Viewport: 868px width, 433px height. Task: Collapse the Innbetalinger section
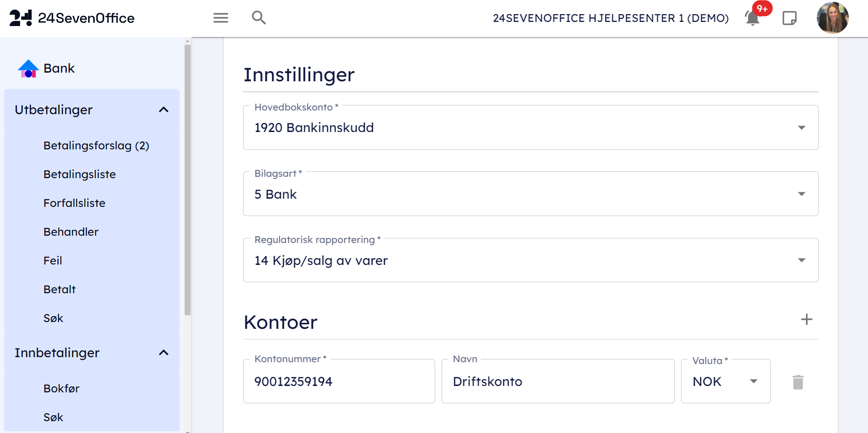pos(164,353)
